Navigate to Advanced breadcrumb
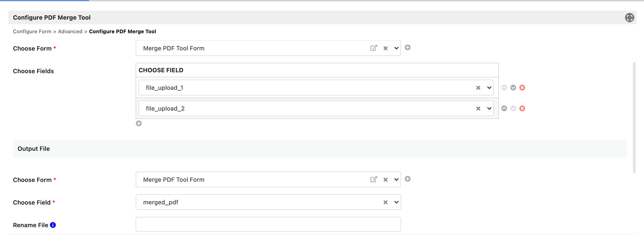Image resolution: width=644 pixels, height=236 pixels. [x=70, y=31]
